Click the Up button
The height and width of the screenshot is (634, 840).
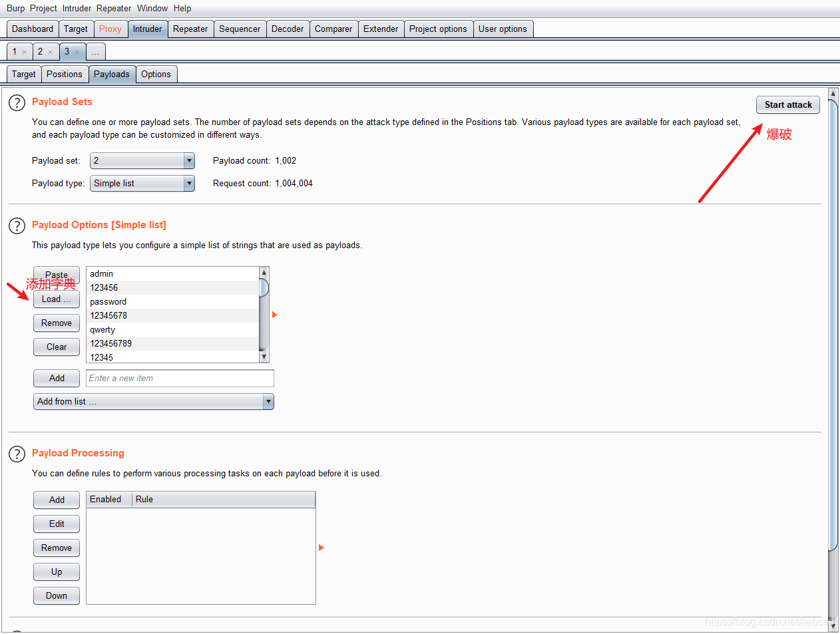(x=57, y=571)
